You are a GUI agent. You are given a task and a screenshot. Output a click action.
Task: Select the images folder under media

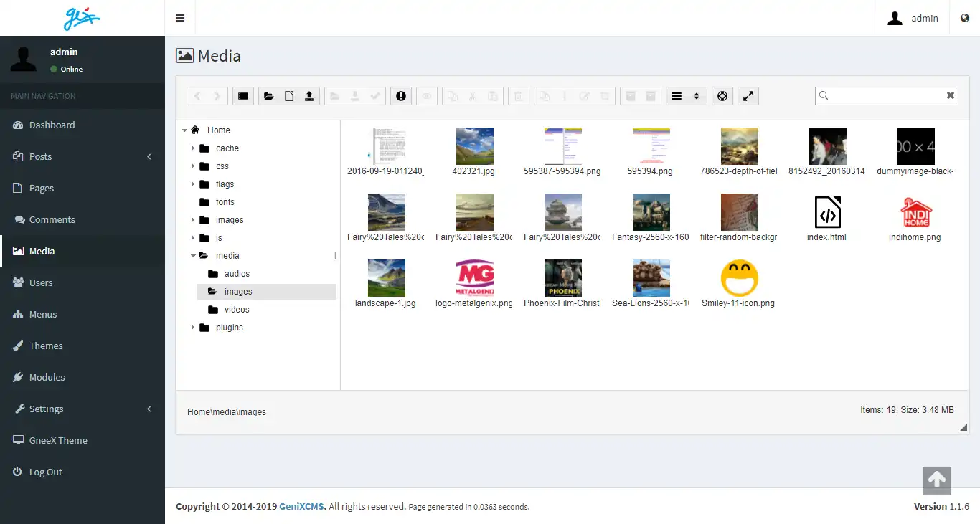click(266, 292)
